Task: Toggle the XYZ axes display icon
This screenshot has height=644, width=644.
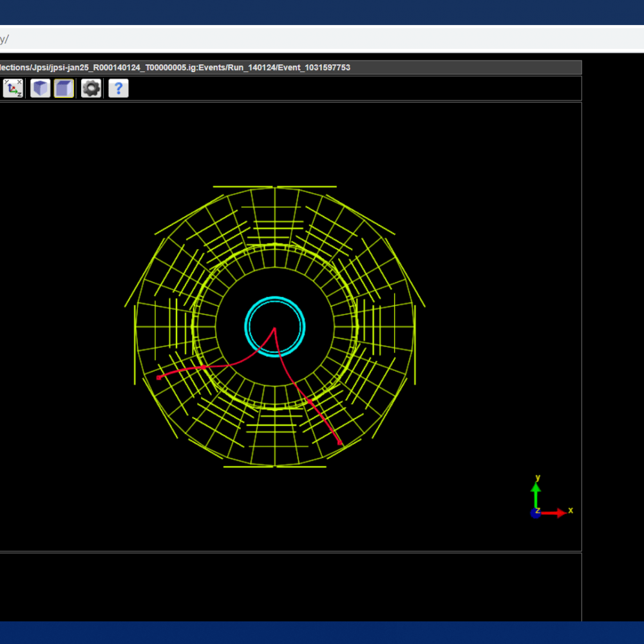Action: (13, 88)
